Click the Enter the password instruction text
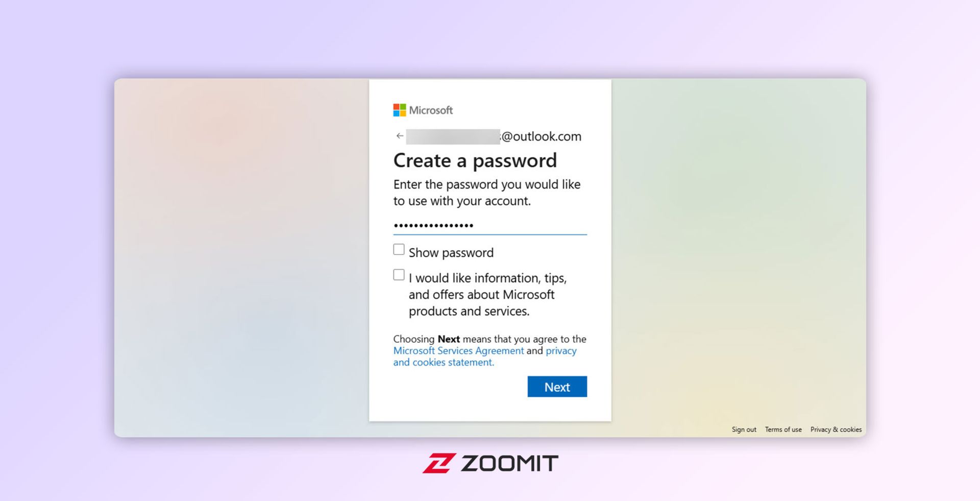The image size is (980, 501). pyautogui.click(x=486, y=193)
